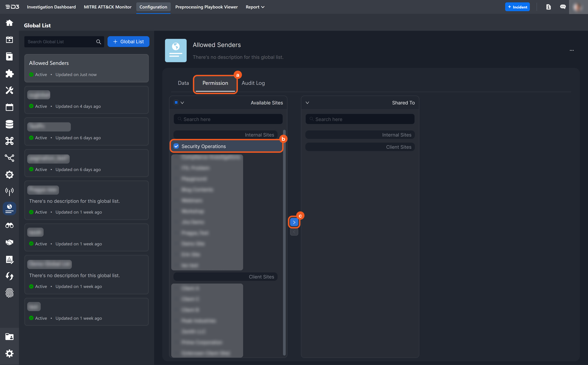Open the chat bubble icon in top bar

(x=563, y=7)
